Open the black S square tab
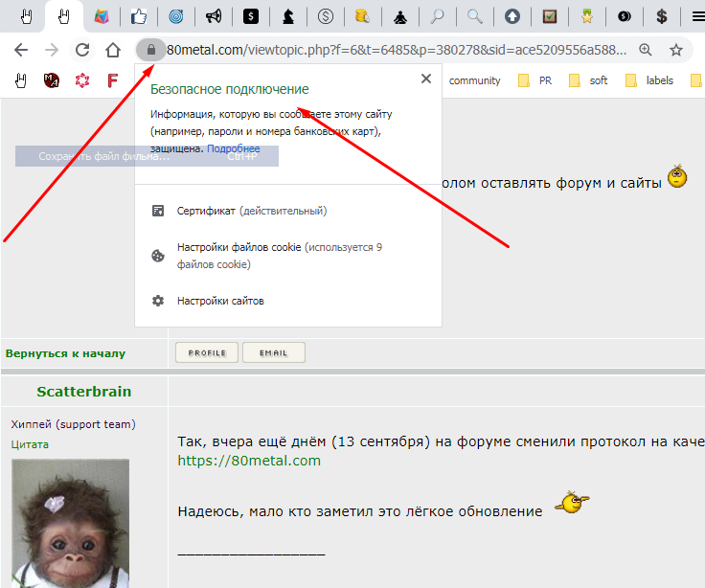This screenshot has height=588, width=705. coord(251,16)
